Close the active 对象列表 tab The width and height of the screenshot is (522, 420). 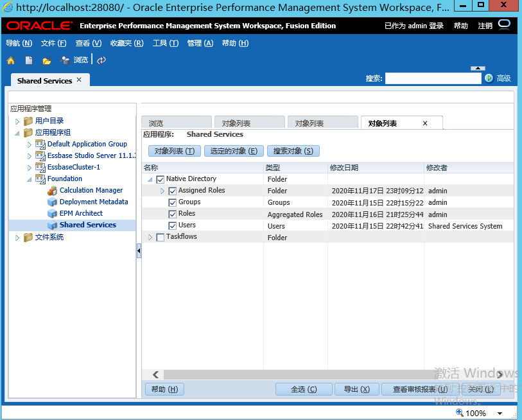click(425, 123)
